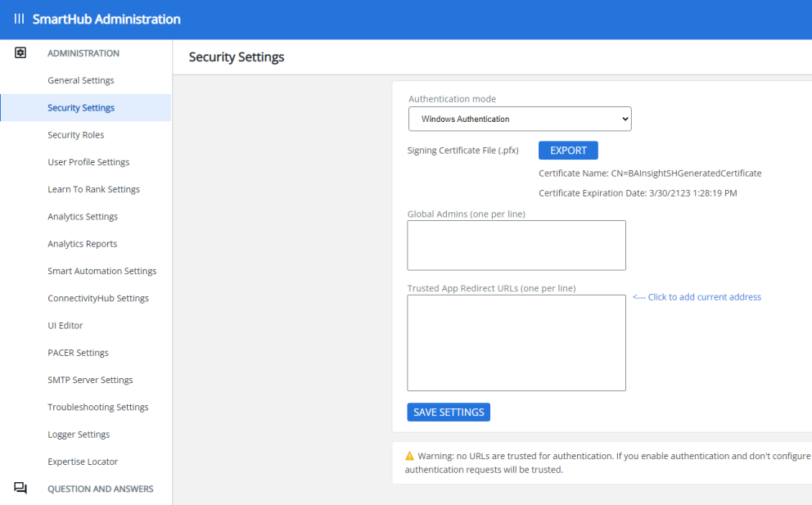The width and height of the screenshot is (812, 505).
Task: Open SMTP Server Settings
Action: click(x=90, y=380)
